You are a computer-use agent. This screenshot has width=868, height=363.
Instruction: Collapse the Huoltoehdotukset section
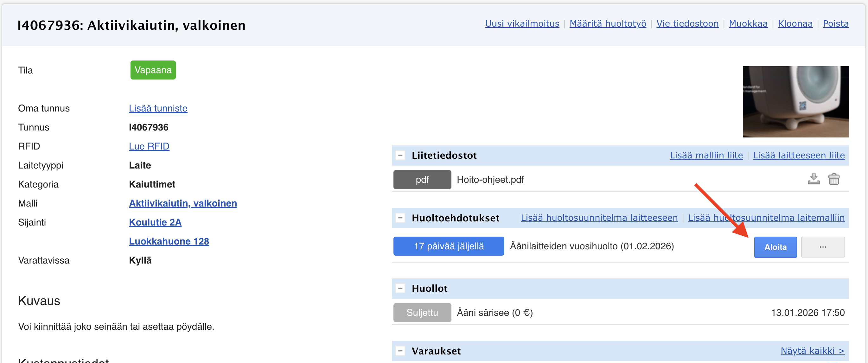tap(400, 218)
